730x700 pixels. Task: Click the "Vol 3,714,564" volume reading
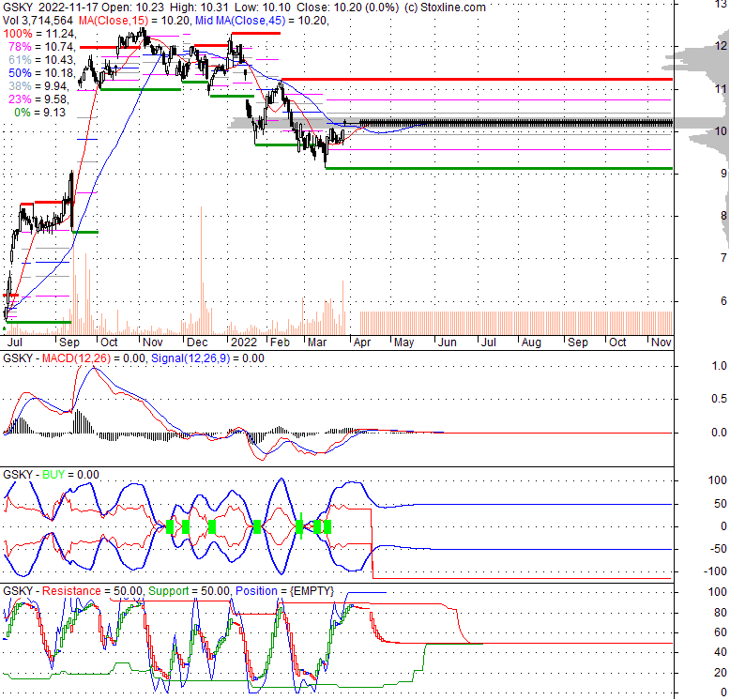(38, 21)
